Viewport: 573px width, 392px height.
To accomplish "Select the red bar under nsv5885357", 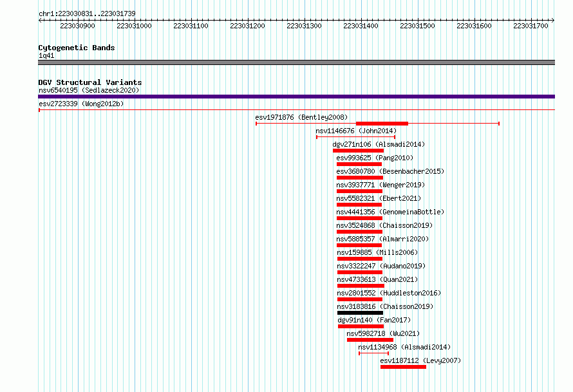I will click(x=359, y=245).
